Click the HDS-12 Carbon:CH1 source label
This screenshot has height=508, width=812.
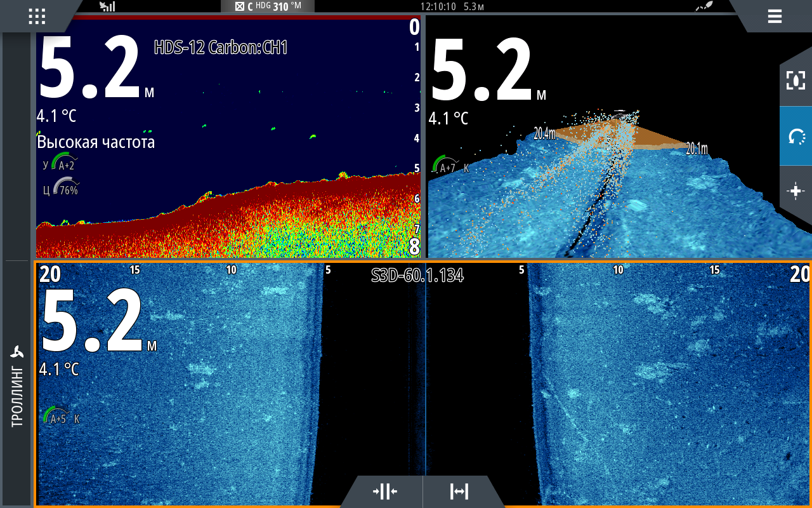click(x=221, y=48)
